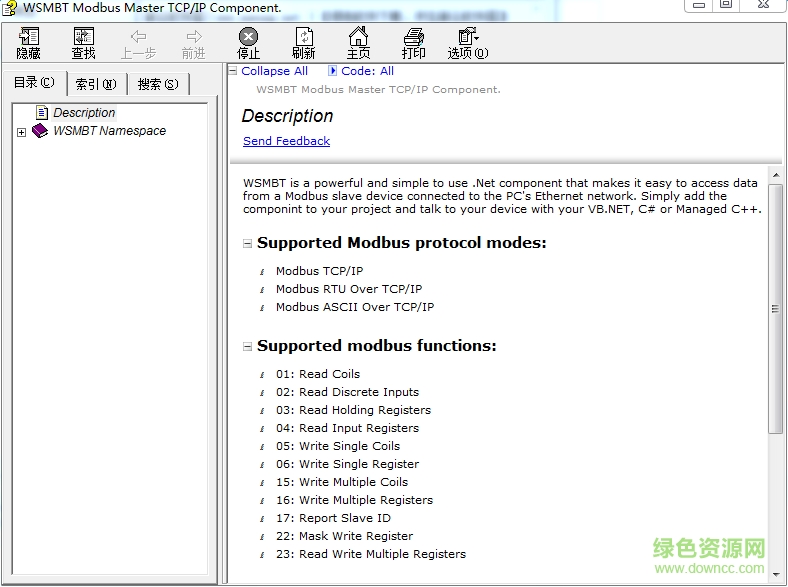This screenshot has height=587, width=788.
Task: Refresh the page with 刷新 icon
Action: [x=304, y=43]
